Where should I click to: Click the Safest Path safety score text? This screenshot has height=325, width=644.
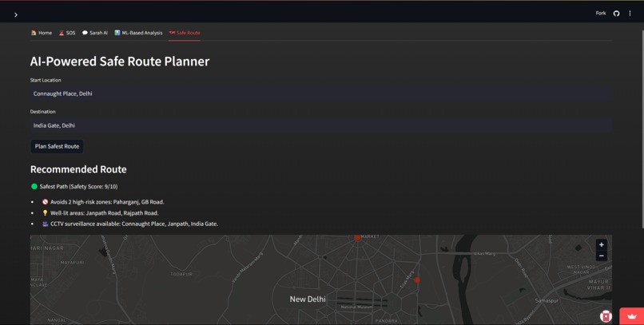tap(78, 186)
